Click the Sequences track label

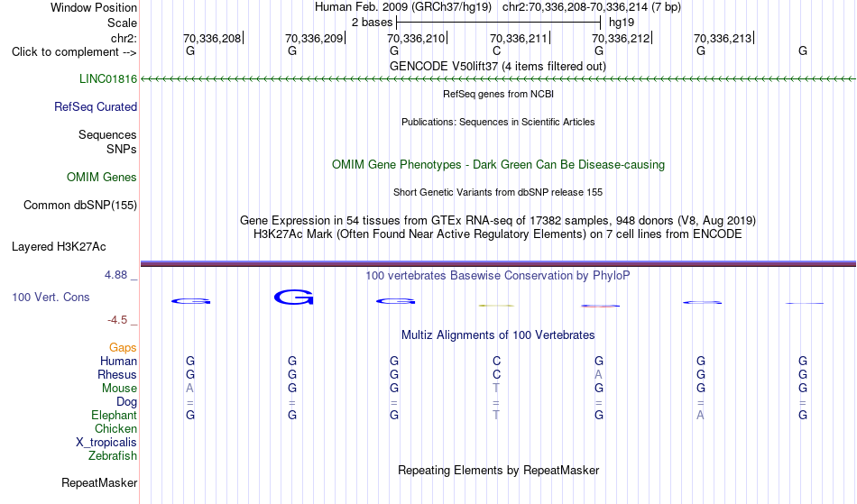[107, 134]
